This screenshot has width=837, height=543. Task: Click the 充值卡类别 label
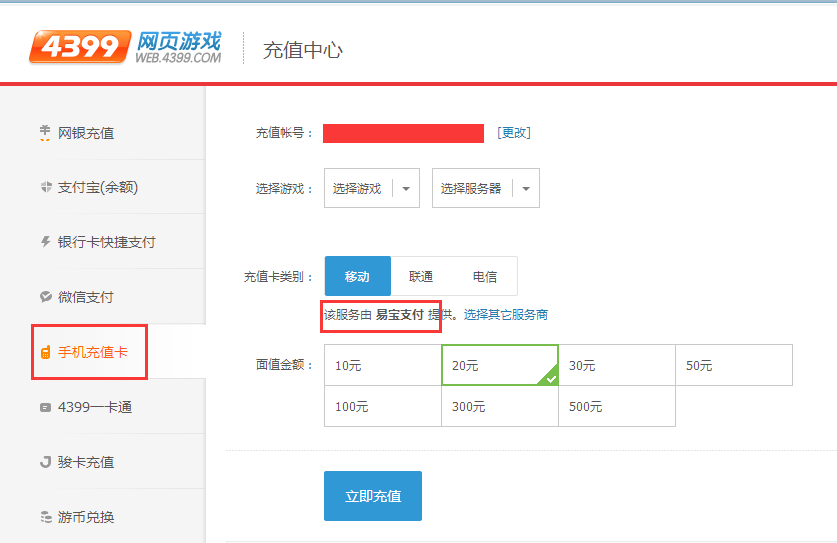(278, 277)
